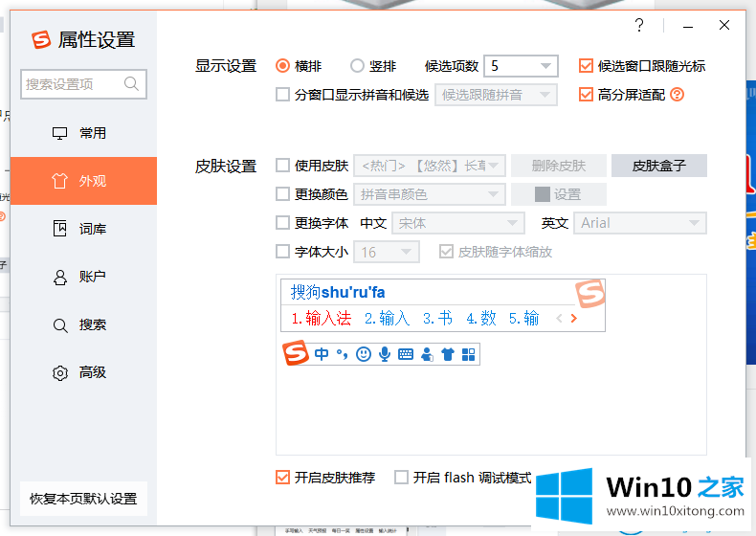756x536 pixels.
Task: Click the 搜索设置项 search input field
Action: 83,84
